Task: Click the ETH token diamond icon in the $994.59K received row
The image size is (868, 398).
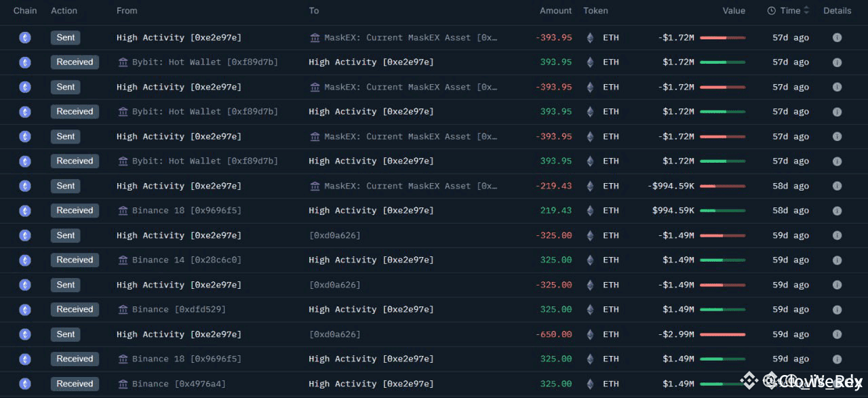Action: (589, 210)
